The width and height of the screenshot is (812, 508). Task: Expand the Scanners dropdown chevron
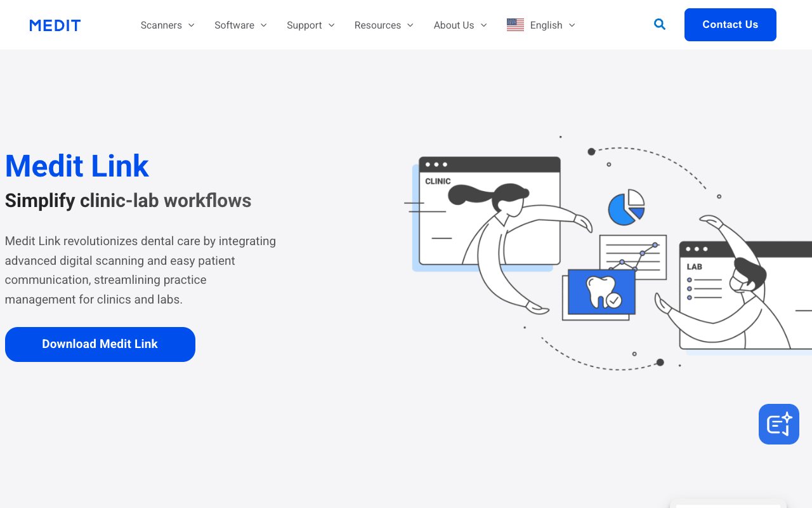[x=191, y=25]
